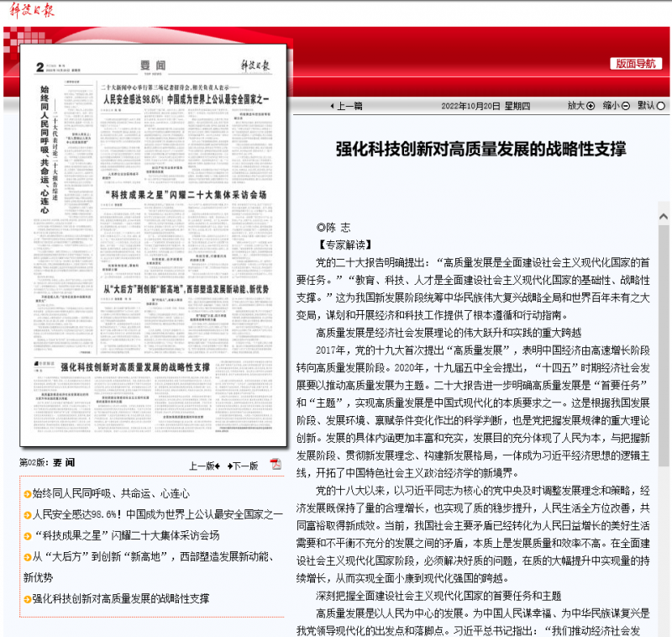This screenshot has width=672, height=637.
Task: Click the 缩小 zoom-out minus icon
Action: pos(627,106)
